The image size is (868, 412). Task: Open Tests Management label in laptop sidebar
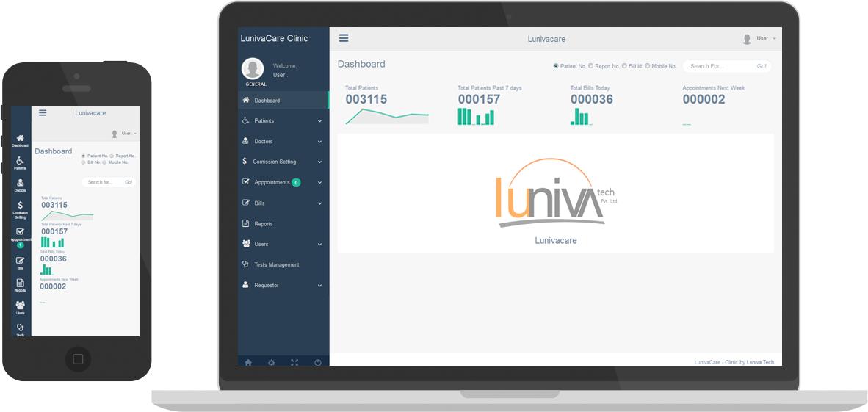click(x=276, y=264)
